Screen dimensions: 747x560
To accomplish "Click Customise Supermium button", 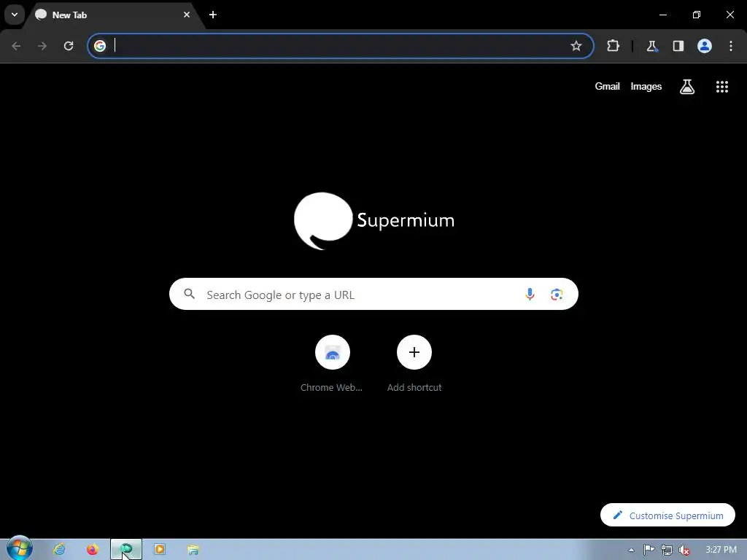I will tap(667, 515).
